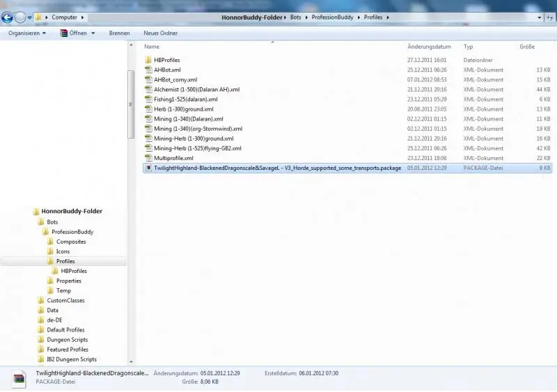The image size is (557, 392).
Task: Click the 44 KB size cell
Action: click(x=543, y=89)
